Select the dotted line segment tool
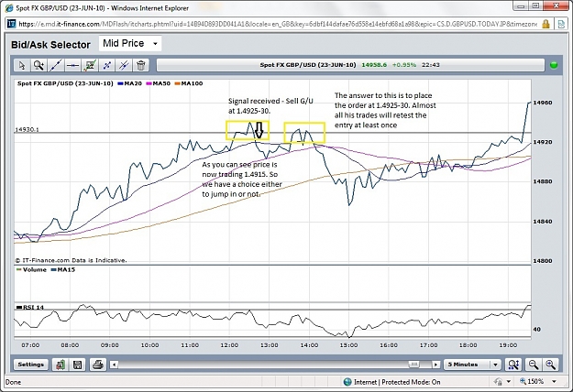Image resolution: width=573 pixels, height=392 pixels. pyautogui.click(x=107, y=65)
